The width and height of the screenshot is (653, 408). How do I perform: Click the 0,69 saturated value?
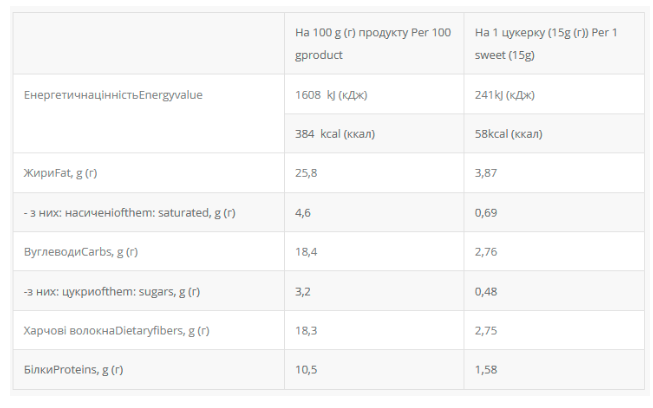click(x=486, y=212)
